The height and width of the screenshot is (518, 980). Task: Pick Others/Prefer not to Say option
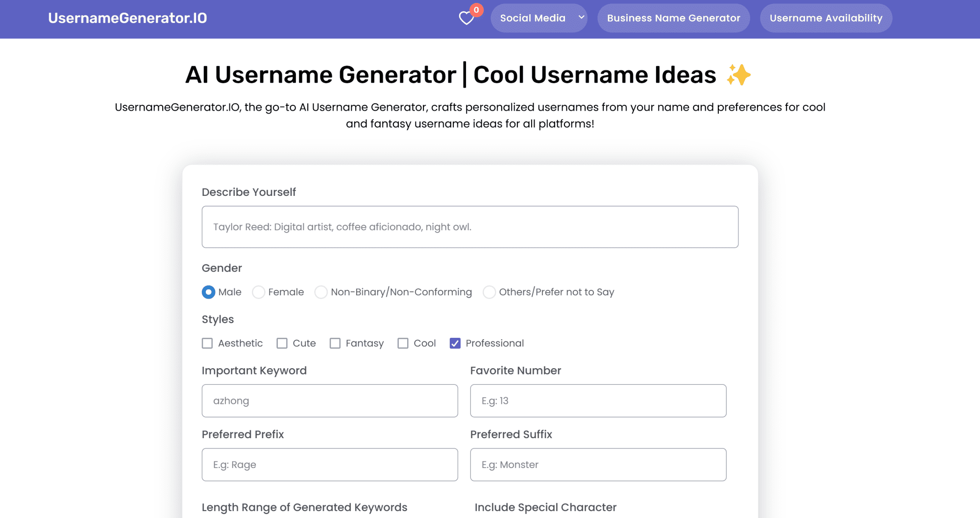[x=489, y=292]
